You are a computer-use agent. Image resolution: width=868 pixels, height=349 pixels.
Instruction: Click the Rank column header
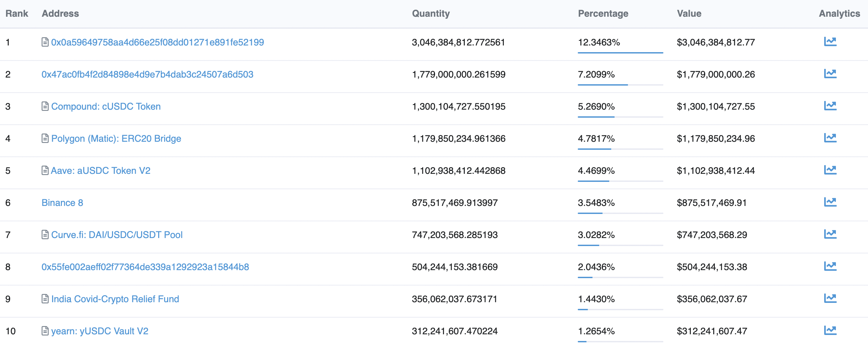pyautogui.click(x=17, y=13)
